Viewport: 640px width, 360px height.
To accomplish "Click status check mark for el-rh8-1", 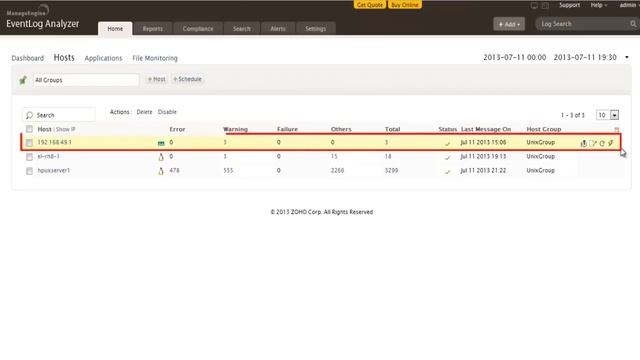I will [x=447, y=157].
